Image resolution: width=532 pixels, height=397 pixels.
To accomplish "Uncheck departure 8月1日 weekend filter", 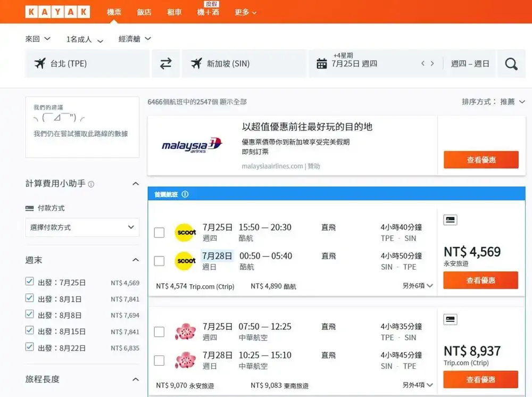I will point(29,298).
